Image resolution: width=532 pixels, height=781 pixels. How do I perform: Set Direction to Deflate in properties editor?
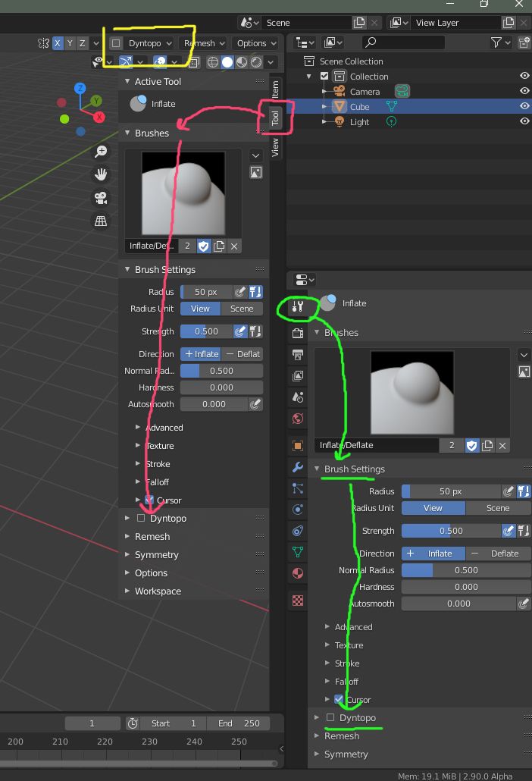499,554
